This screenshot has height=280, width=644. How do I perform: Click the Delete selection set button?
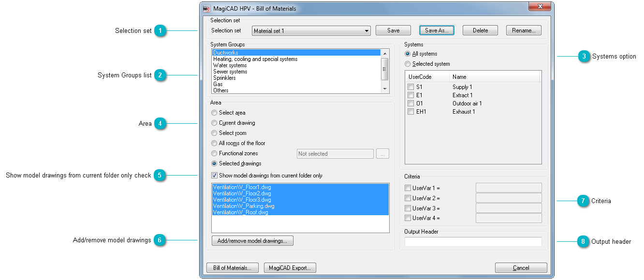coord(480,30)
